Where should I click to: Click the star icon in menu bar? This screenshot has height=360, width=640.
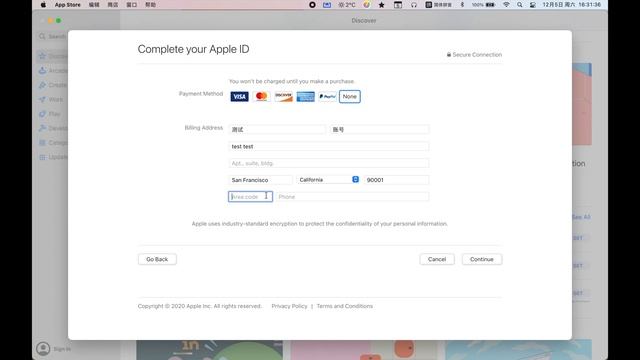382,5
